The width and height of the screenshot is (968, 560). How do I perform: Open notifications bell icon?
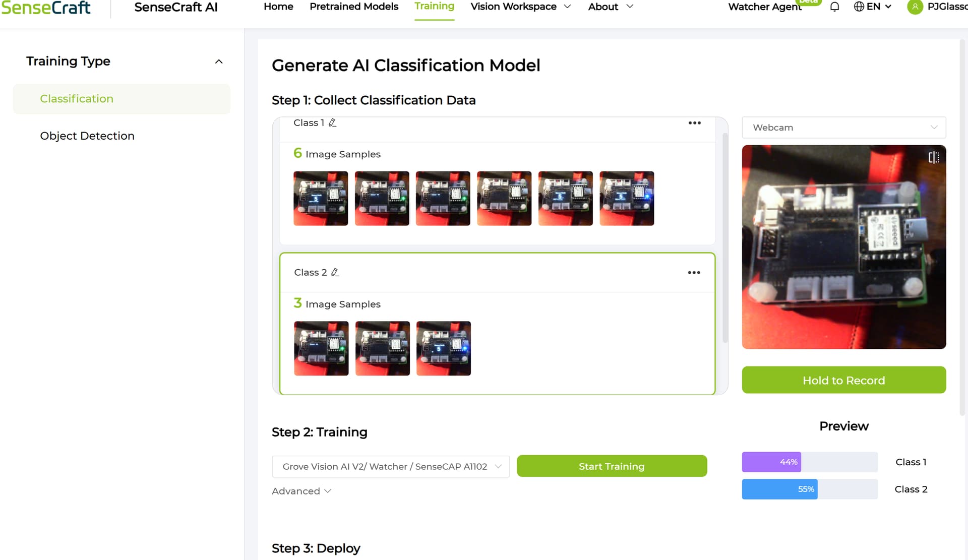pyautogui.click(x=834, y=7)
